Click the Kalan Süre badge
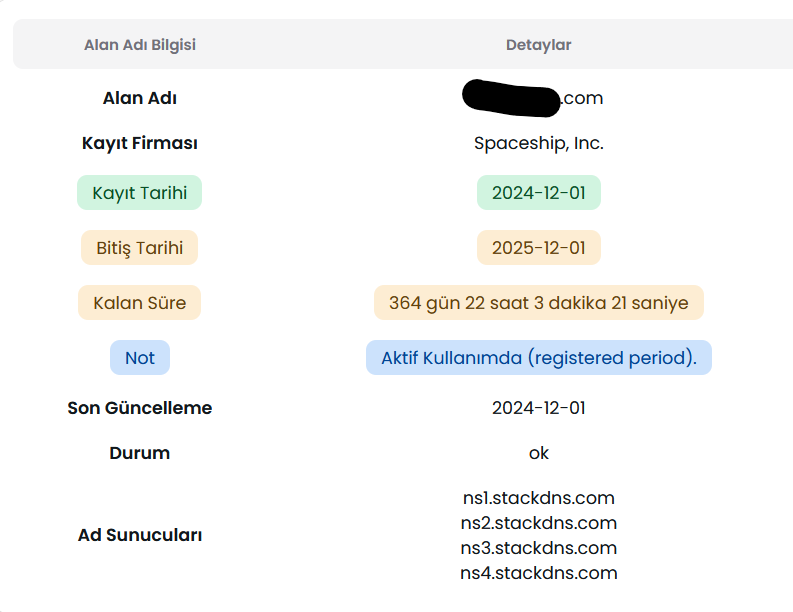 point(140,302)
